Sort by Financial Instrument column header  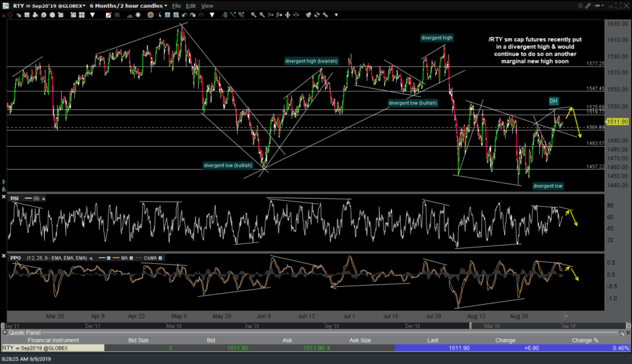pyautogui.click(x=53, y=340)
